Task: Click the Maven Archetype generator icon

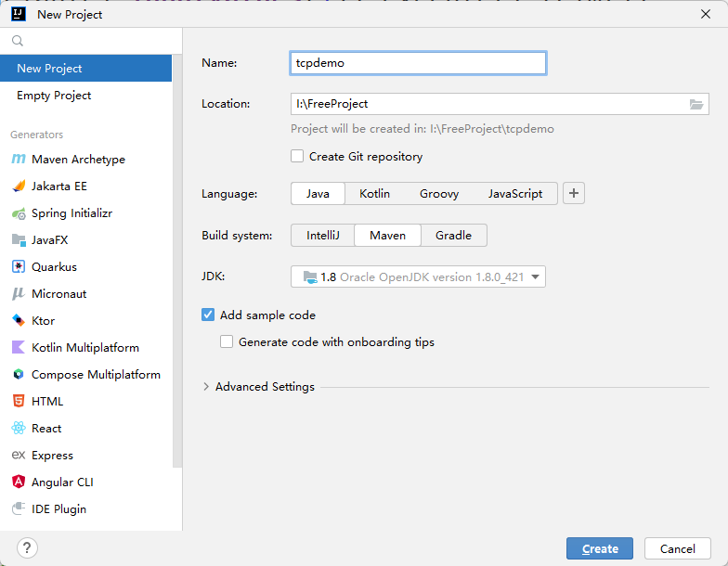Action: pos(19,160)
